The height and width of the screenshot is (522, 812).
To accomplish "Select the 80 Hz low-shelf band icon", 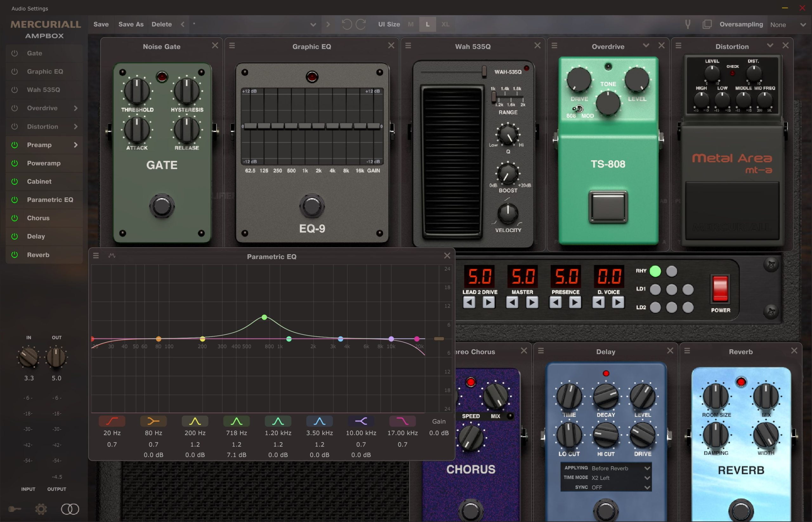I will point(153,421).
